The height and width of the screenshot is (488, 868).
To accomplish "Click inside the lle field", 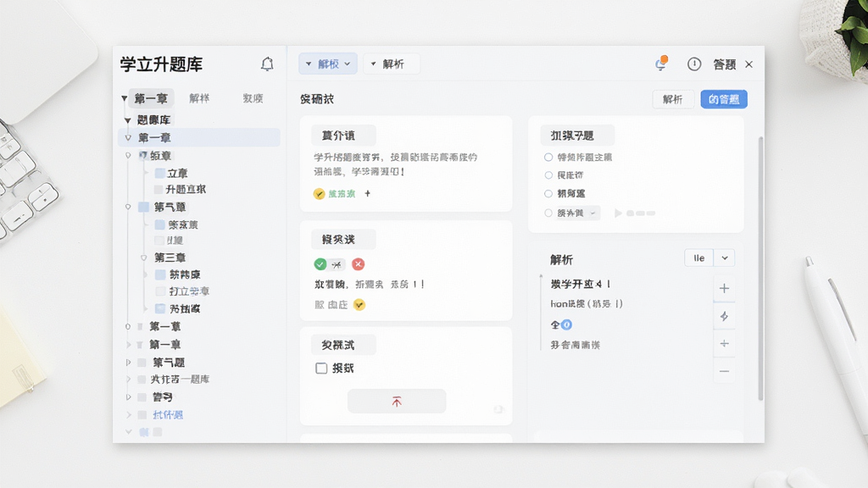I will coord(699,258).
